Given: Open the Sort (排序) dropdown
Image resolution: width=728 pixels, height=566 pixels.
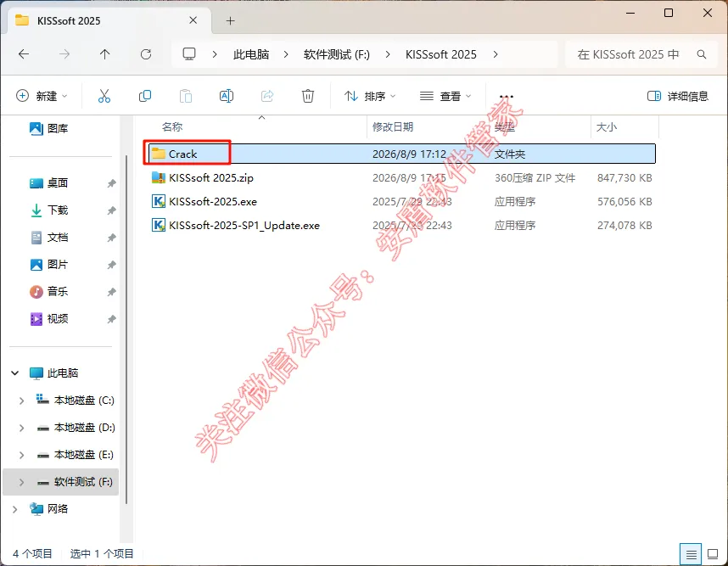Looking at the screenshot, I should click(370, 96).
